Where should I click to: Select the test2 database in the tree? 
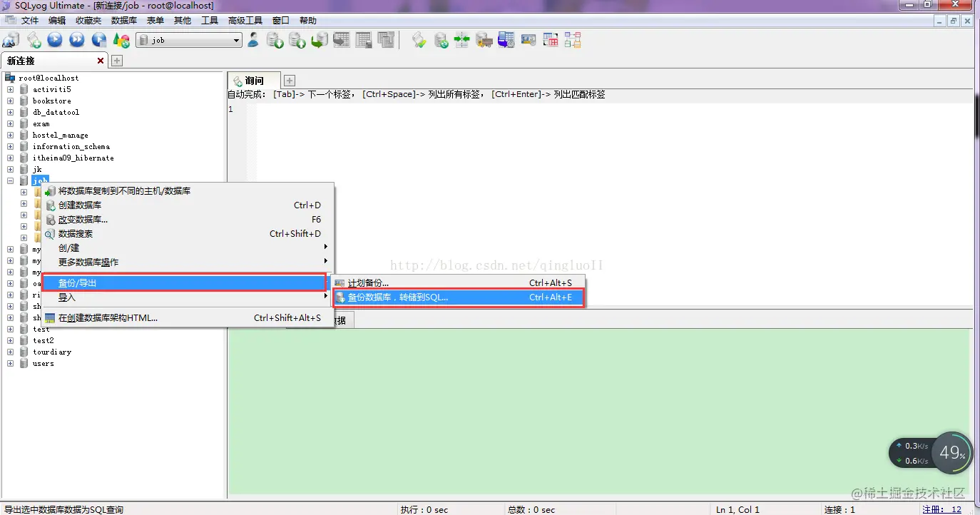click(x=43, y=340)
